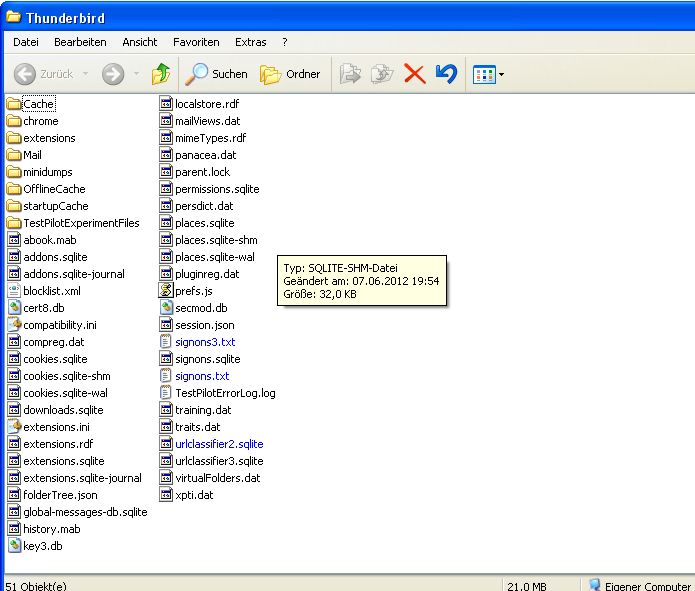Screen dimensions: 695x591
Task: Open the views icon in toolbar
Action: tap(484, 74)
